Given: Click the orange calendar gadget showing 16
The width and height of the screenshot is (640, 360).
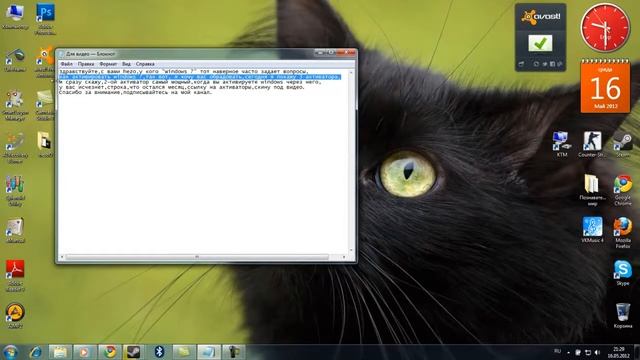Looking at the screenshot, I should [605, 87].
